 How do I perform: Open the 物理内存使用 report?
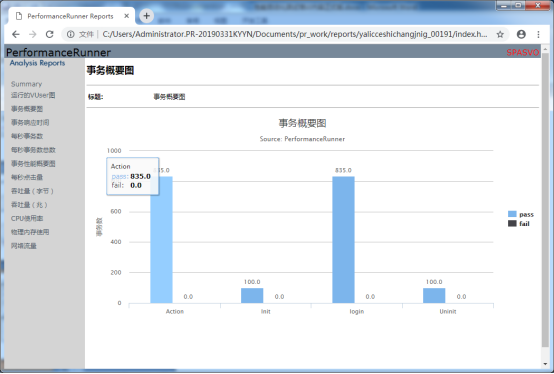click(x=30, y=232)
